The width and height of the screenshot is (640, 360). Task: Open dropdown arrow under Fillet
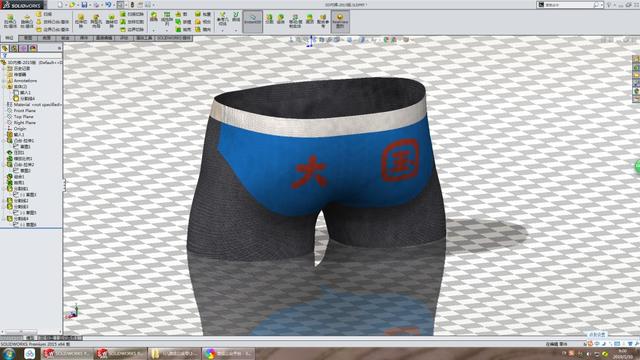click(153, 31)
